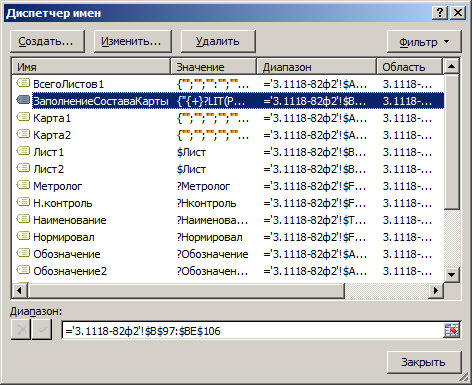Sort by the Значение column header

[x=214, y=66]
